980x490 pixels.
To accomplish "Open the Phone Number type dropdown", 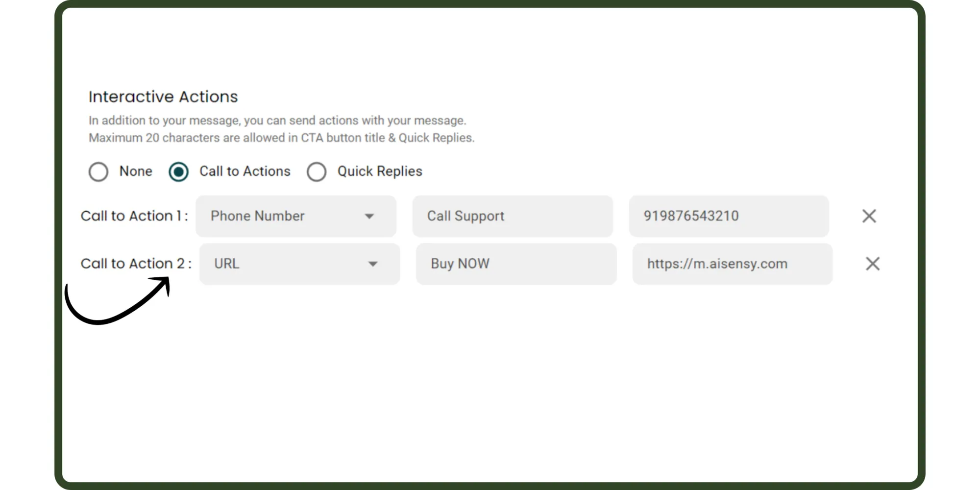I will (x=295, y=216).
